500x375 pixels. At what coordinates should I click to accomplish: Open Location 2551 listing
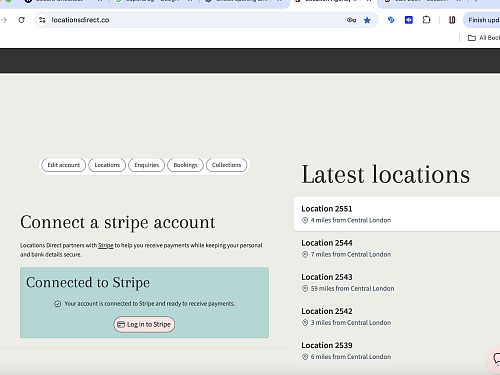pos(397,214)
